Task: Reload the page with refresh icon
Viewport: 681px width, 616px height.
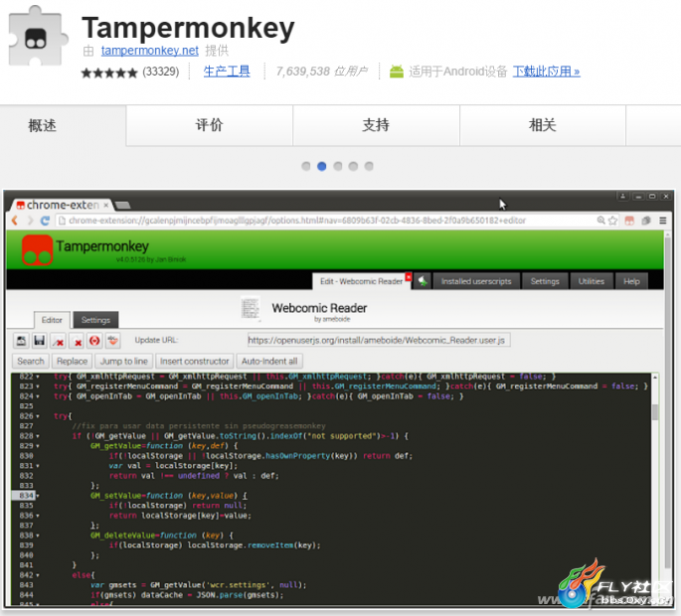Action: pyautogui.click(x=45, y=221)
